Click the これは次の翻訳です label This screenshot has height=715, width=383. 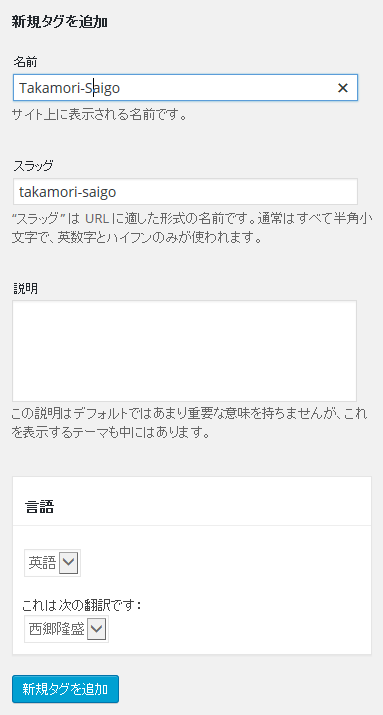[82, 605]
